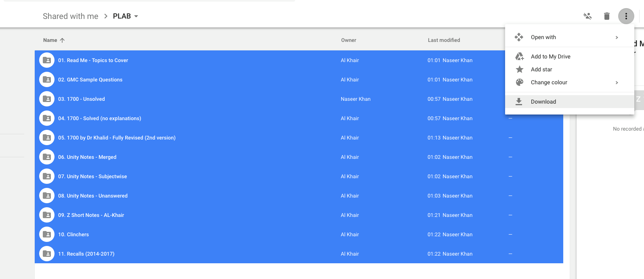
Task: Click the star icon in the menu
Action: [x=520, y=69]
